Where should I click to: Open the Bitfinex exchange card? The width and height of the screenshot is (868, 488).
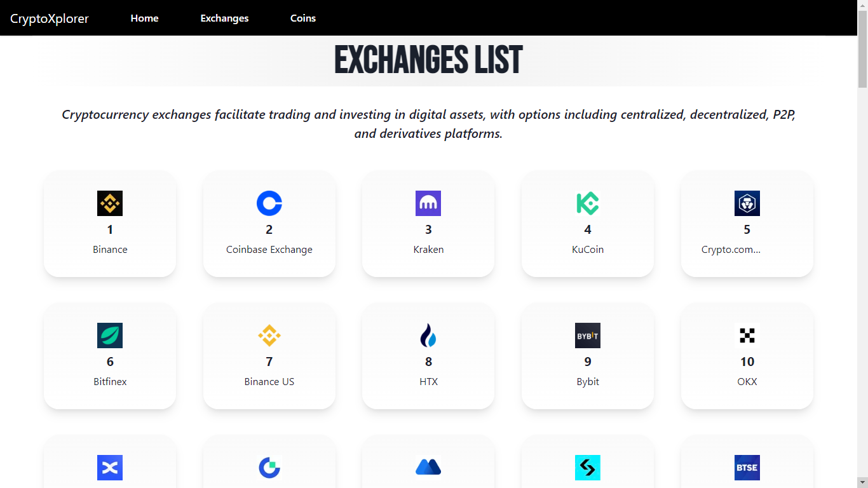click(110, 356)
